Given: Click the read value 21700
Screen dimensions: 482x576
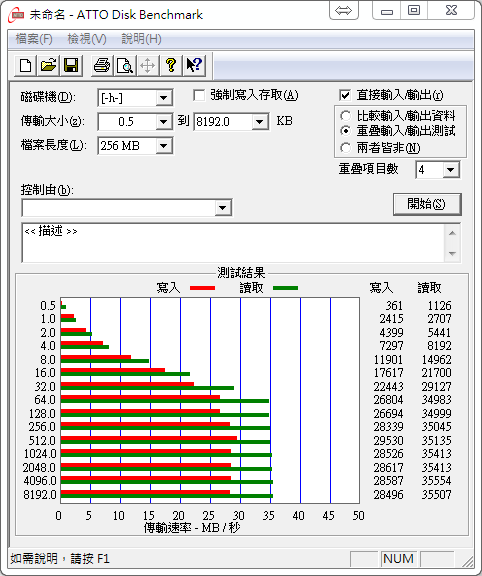Looking at the screenshot, I should click(436, 373).
